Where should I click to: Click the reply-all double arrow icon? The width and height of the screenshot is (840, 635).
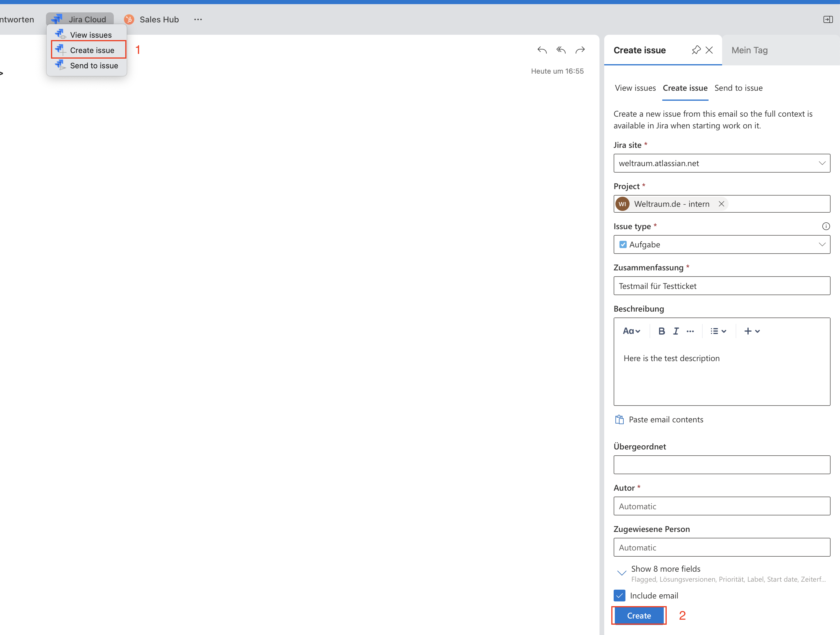(561, 50)
